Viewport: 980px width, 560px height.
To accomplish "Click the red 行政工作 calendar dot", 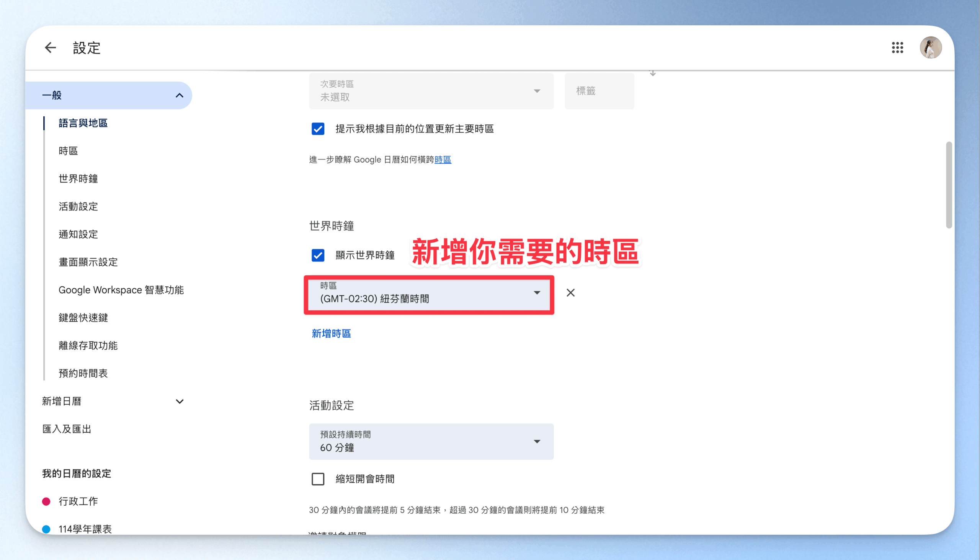I will coord(46,501).
